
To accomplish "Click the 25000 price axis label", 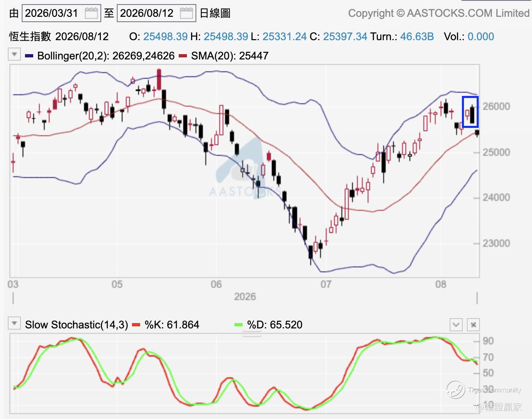I will (x=496, y=153).
